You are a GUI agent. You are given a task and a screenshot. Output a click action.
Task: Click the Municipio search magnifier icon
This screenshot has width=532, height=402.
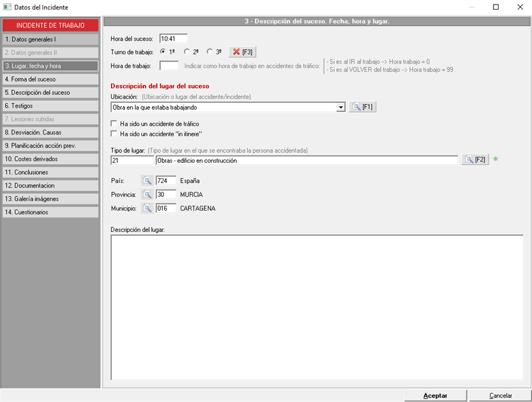(x=147, y=208)
